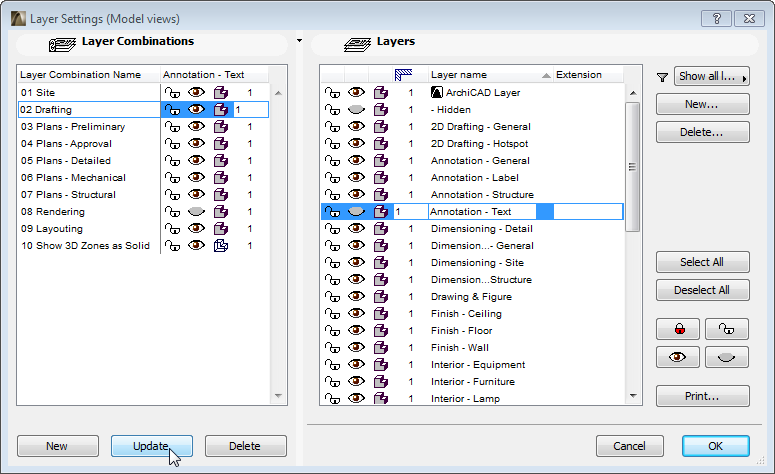Confirm settings with OK button
775x474 pixels.
[x=716, y=446]
